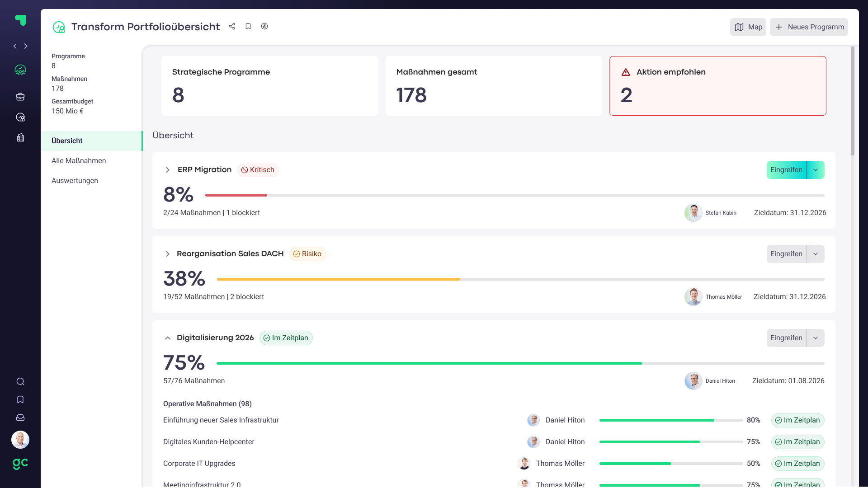
Task: Share the Transform Portfolioübersicht page
Action: click(232, 26)
